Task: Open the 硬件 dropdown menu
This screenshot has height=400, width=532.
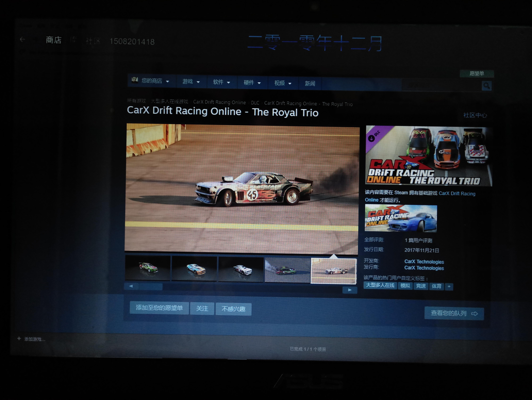Action: point(252,83)
